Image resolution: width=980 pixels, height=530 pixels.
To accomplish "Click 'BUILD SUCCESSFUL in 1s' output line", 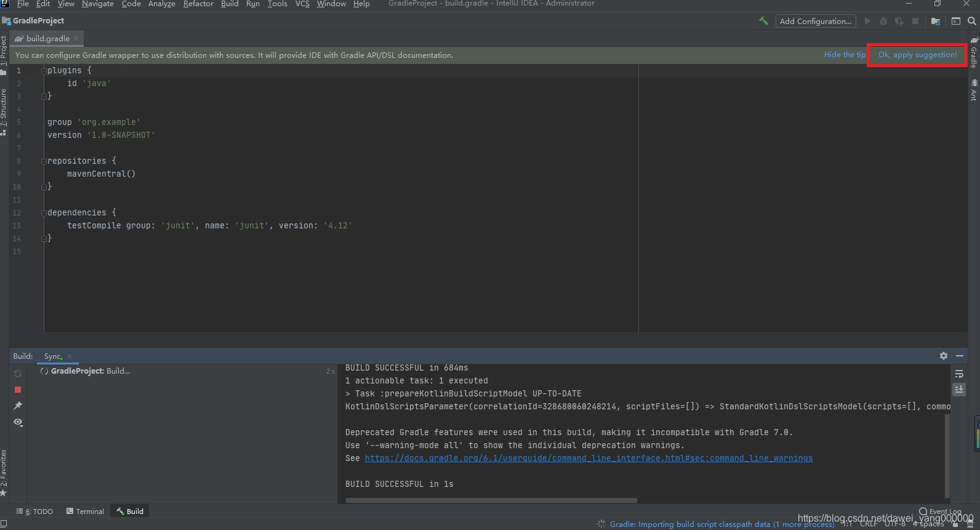I will 399,484.
